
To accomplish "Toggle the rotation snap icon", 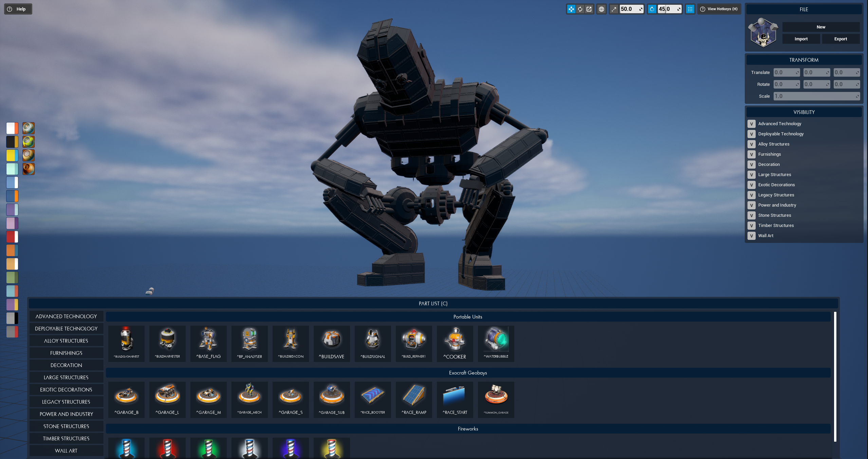I will (x=652, y=9).
